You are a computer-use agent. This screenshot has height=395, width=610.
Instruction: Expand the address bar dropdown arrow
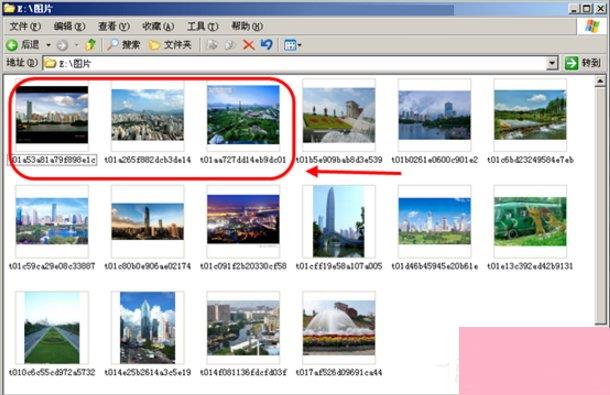pyautogui.click(x=552, y=63)
